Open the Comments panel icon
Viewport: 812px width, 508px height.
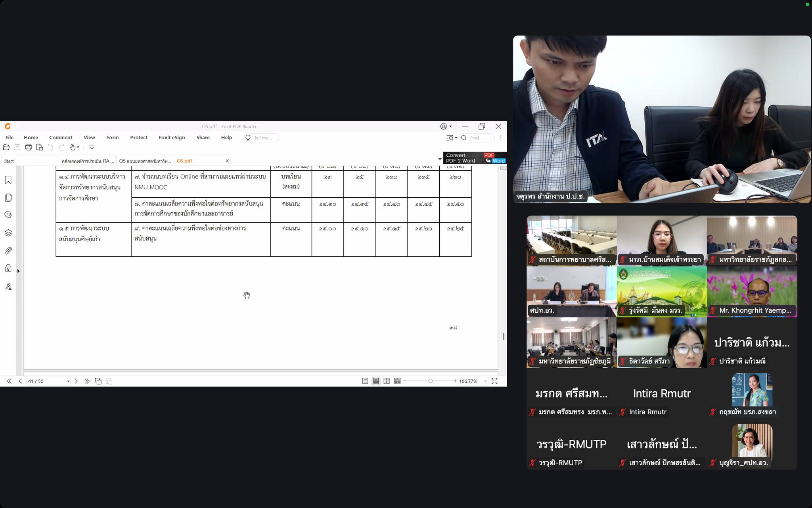8,215
